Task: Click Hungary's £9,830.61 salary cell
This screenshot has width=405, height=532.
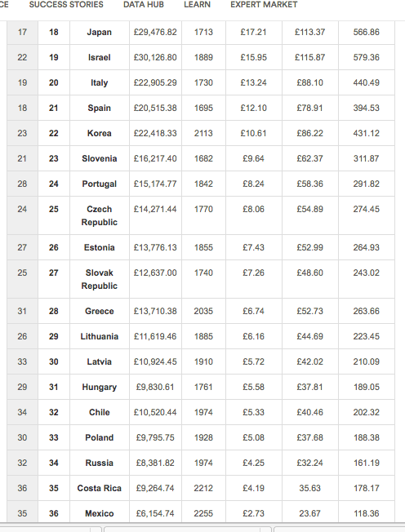Action: pyautogui.click(x=155, y=387)
